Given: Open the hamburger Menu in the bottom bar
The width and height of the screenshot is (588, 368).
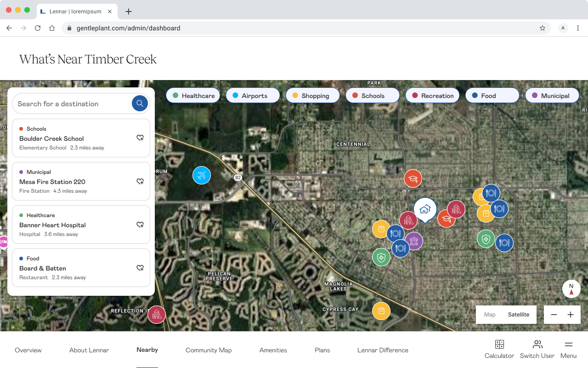Looking at the screenshot, I should pos(568,350).
